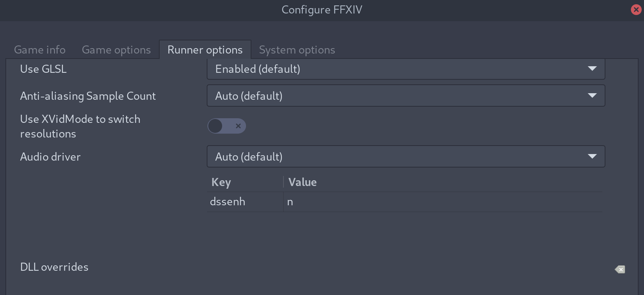Click the X mark inside XVidMode switch
The image size is (644, 295).
pyautogui.click(x=238, y=126)
